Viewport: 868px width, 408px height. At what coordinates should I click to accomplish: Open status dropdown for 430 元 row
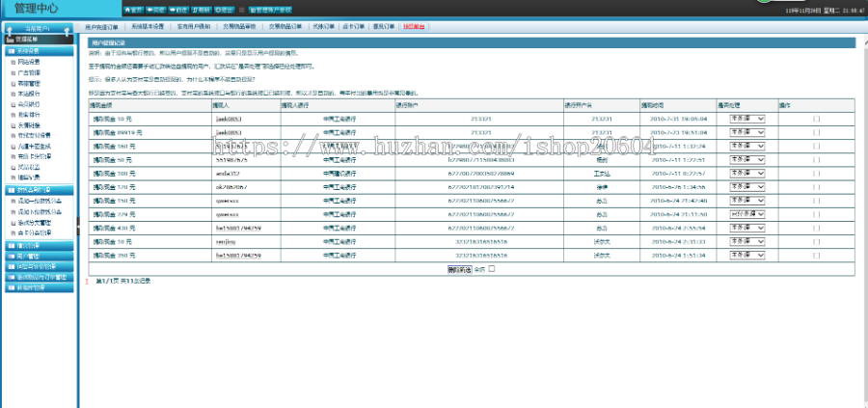coord(747,228)
